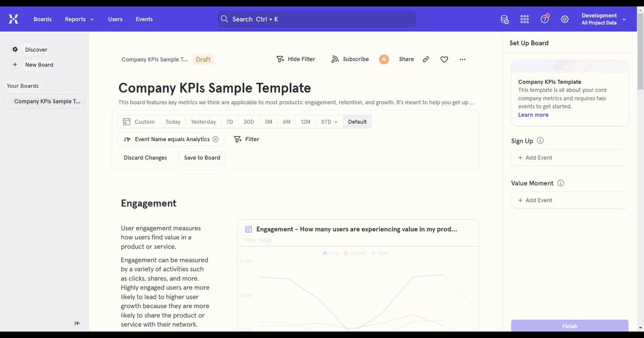Open the apps grid icon
Screen dimensions: 644x338
click(x=525, y=19)
